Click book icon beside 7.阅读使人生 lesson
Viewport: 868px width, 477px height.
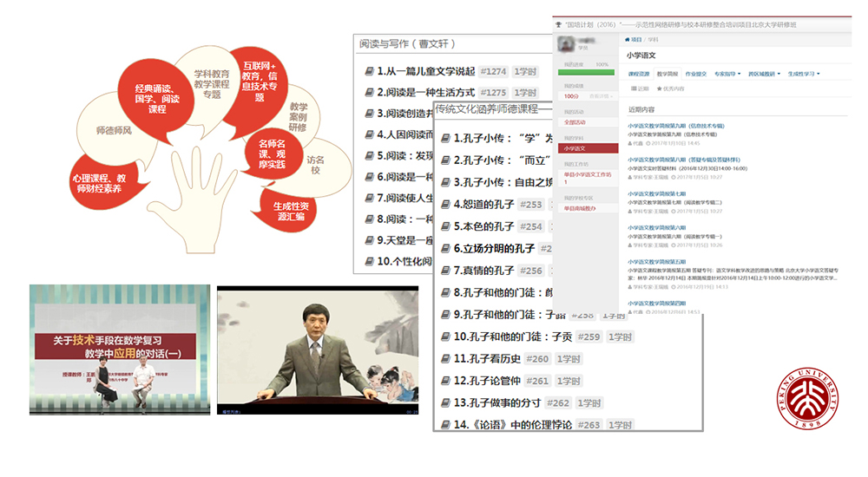[369, 198]
